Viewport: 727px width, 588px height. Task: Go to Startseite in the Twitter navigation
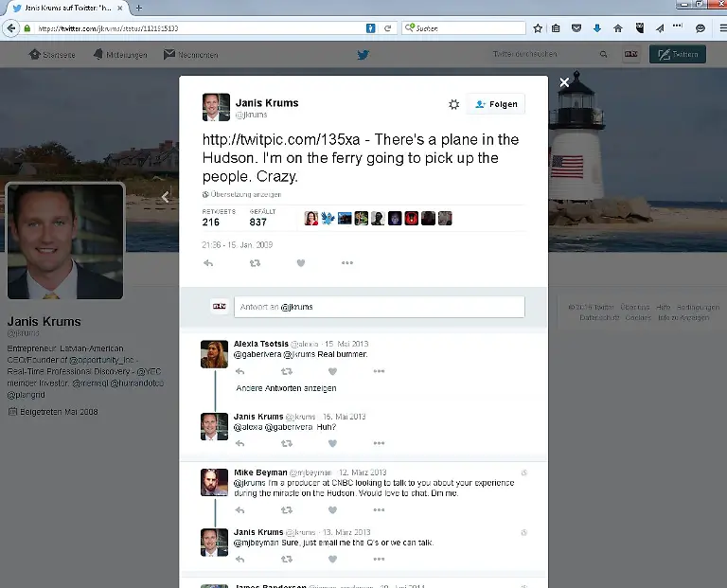tap(52, 55)
